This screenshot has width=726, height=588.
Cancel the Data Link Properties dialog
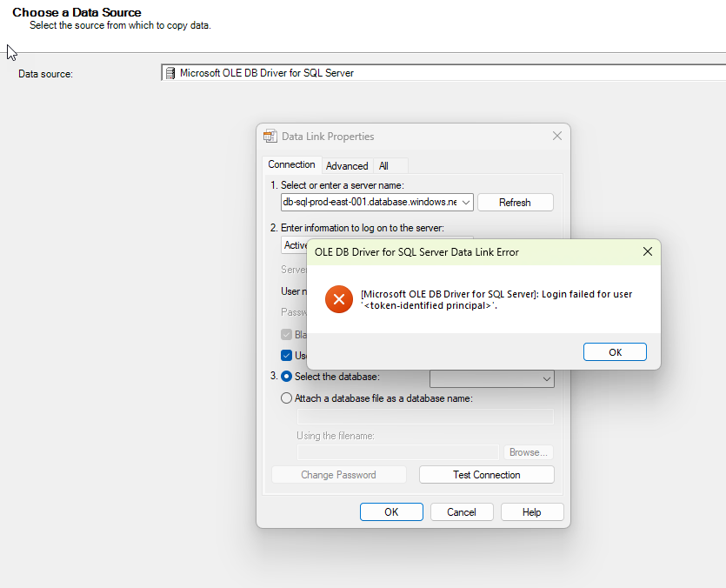(462, 512)
